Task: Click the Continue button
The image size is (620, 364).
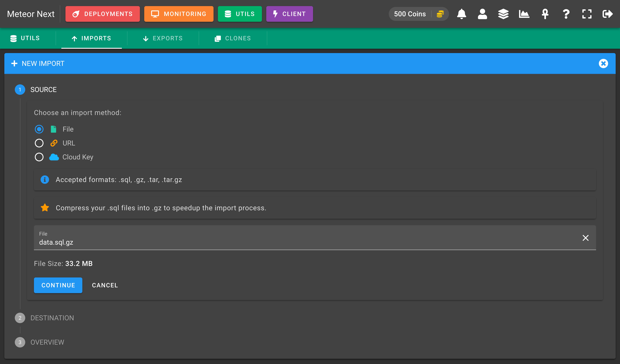Action: point(58,285)
